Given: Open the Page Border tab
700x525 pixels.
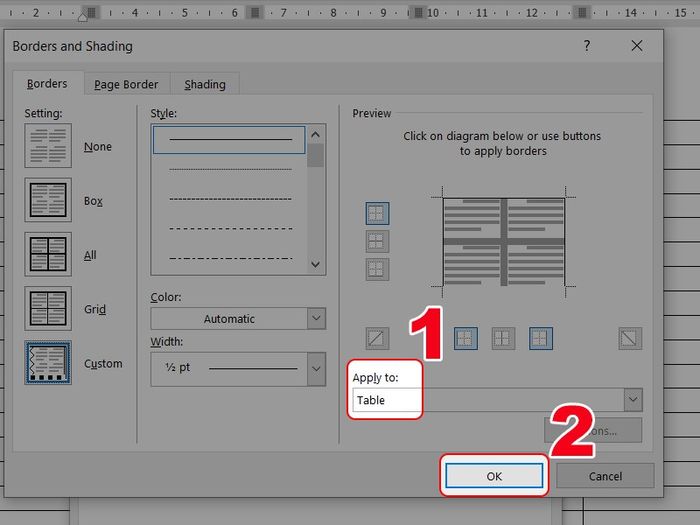Looking at the screenshot, I should pyautogui.click(x=126, y=84).
